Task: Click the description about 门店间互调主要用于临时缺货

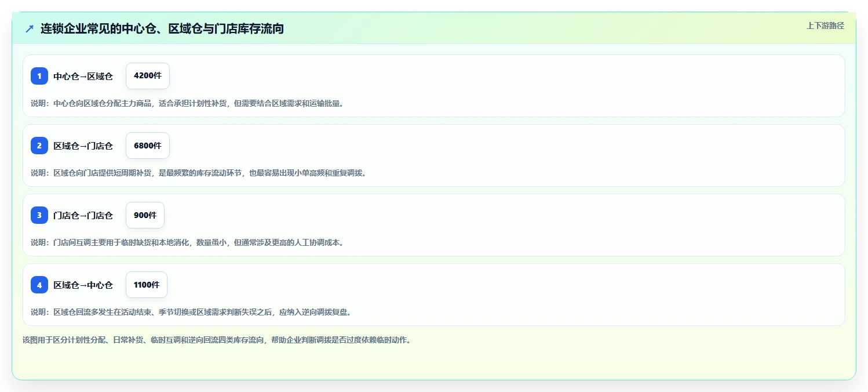Action: [x=187, y=242]
